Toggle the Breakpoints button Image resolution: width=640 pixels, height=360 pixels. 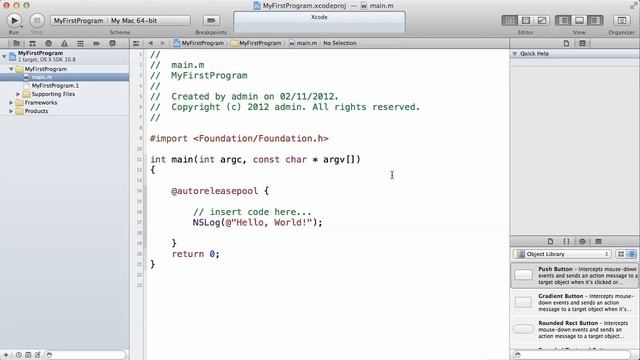(x=211, y=20)
